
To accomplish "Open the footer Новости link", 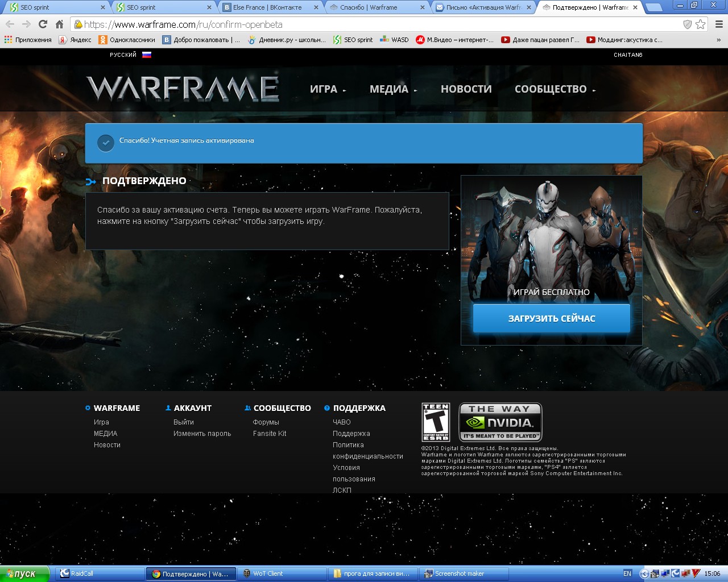I will [x=107, y=445].
